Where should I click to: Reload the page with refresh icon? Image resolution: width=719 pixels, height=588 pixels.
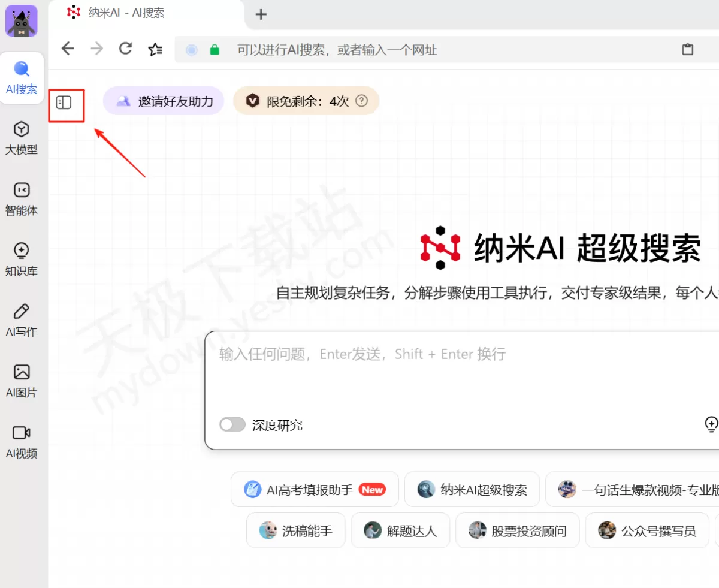pos(125,49)
